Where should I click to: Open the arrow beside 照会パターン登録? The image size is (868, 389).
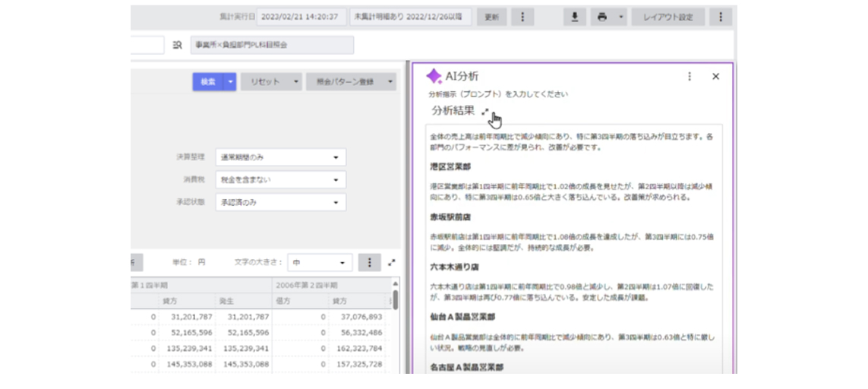tap(390, 82)
